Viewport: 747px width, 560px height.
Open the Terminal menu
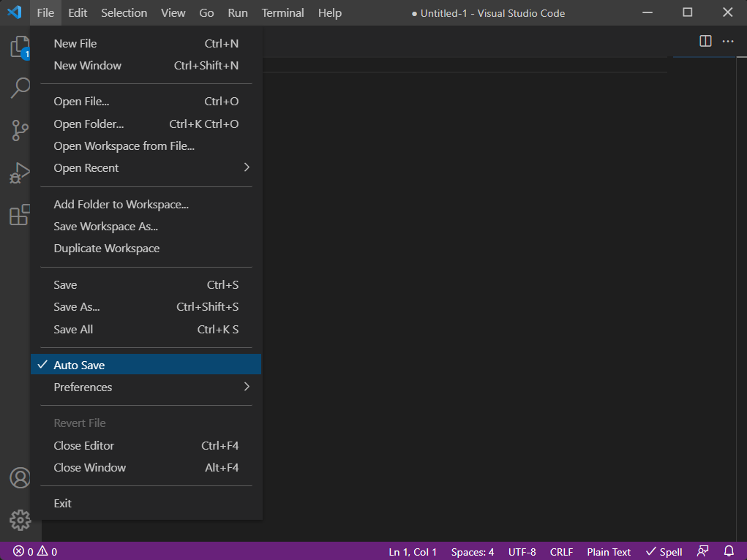click(x=282, y=13)
